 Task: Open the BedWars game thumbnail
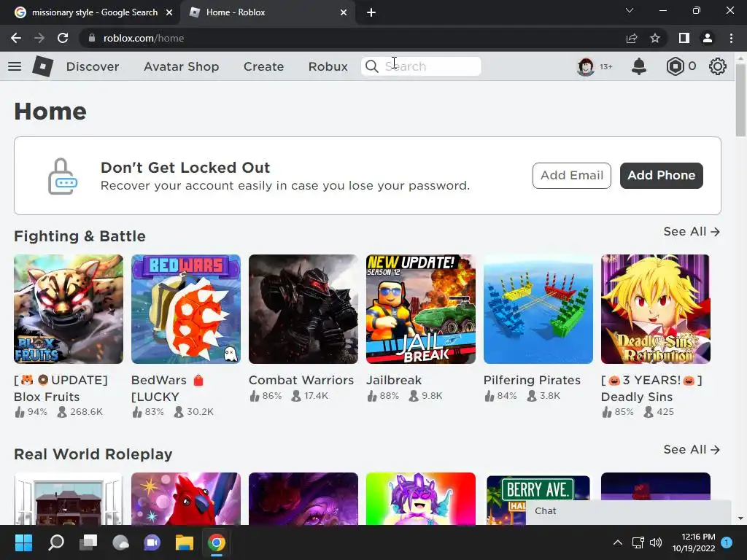(186, 309)
